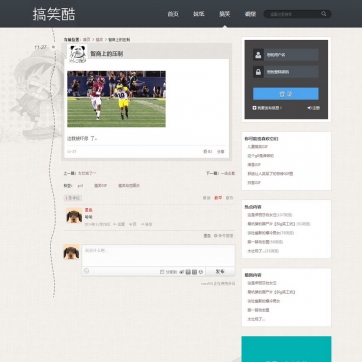Click the search magnifier icon

(x=324, y=14)
